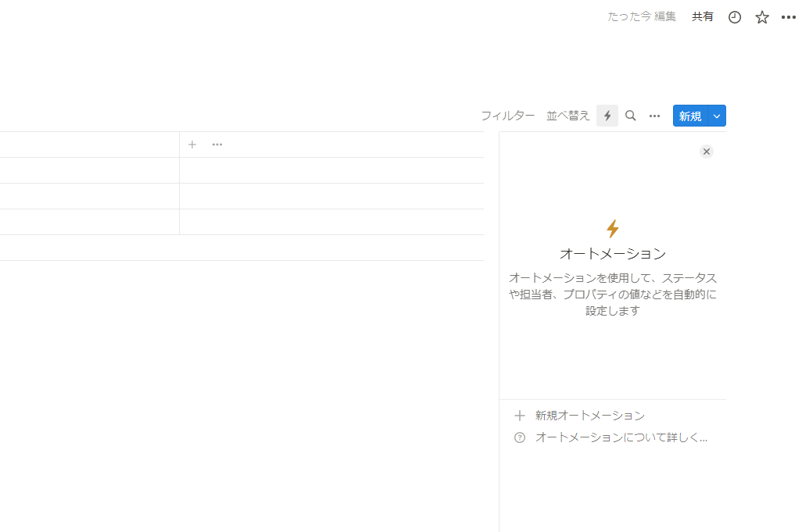Image resolution: width=802 pixels, height=532 pixels.
Task: Click 共有 to open sharing options
Action: [702, 16]
